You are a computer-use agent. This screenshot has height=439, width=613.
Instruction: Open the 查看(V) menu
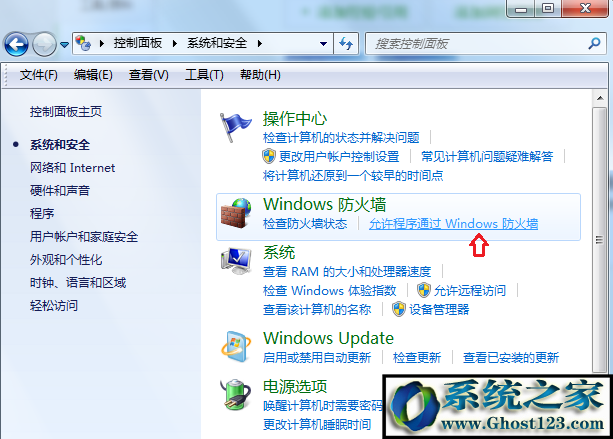point(149,75)
